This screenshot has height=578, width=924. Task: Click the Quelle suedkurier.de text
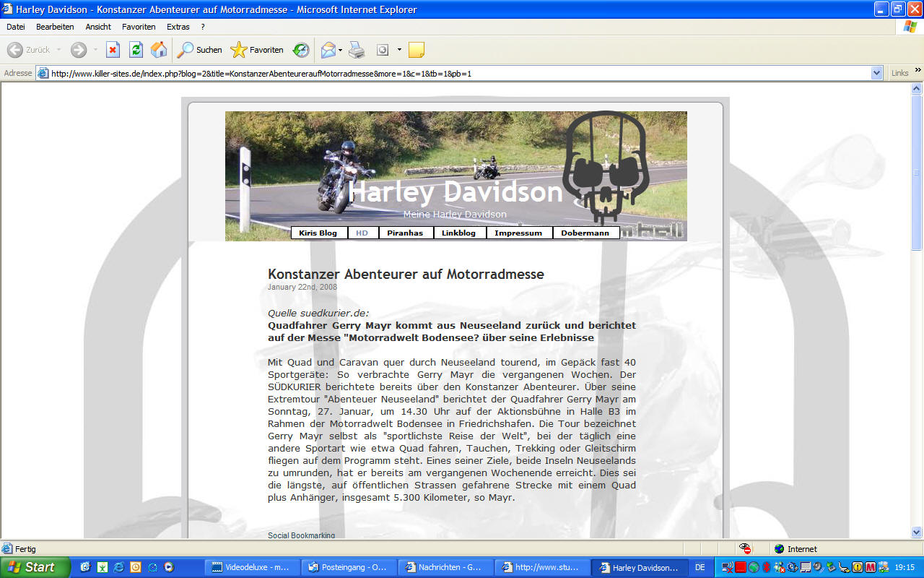[x=318, y=313]
